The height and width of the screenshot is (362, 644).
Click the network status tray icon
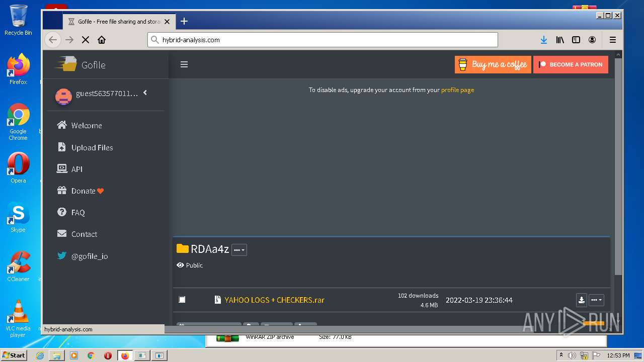point(584,355)
